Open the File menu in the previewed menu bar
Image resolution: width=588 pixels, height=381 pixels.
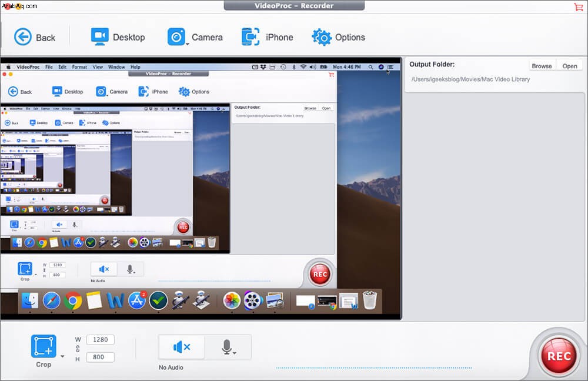49,67
